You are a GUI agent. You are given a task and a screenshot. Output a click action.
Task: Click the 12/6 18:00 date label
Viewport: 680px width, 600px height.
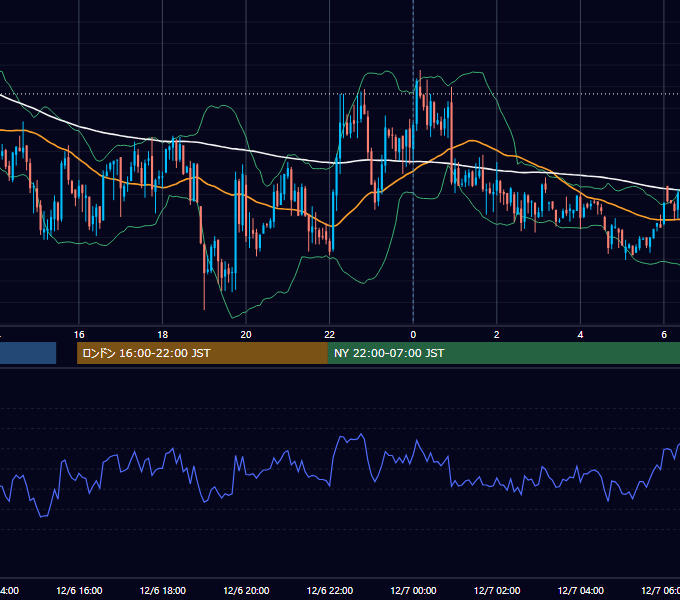pyautogui.click(x=163, y=590)
